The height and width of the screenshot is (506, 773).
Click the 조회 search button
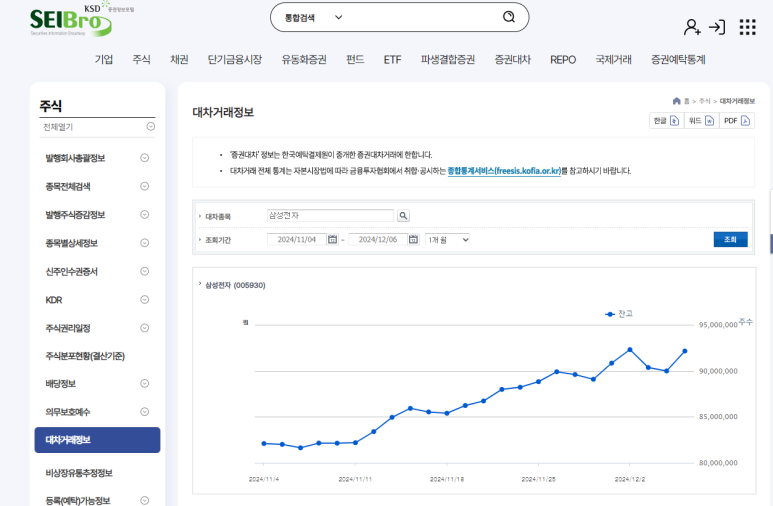tap(730, 239)
